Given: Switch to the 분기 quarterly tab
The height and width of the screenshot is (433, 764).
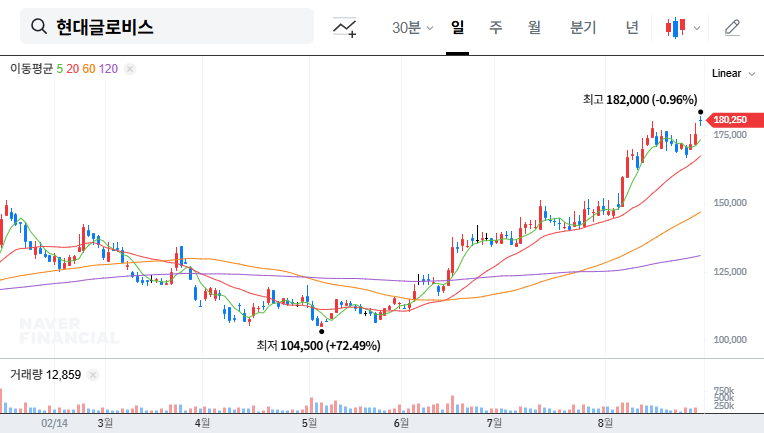Looking at the screenshot, I should click(583, 27).
